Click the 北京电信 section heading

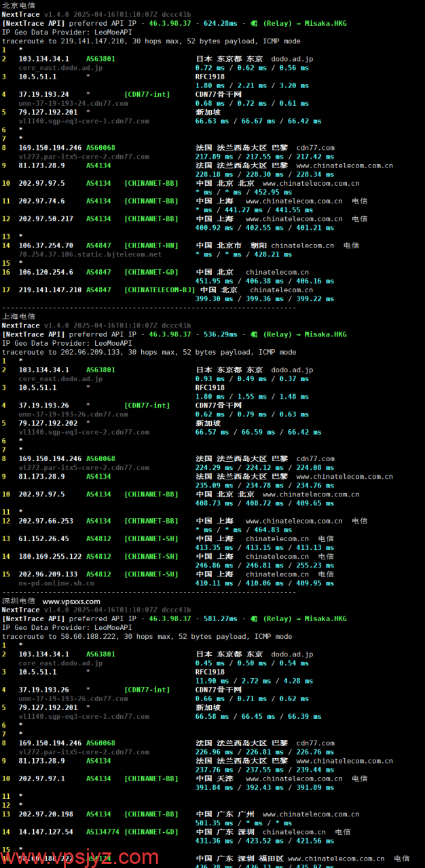(x=18, y=5)
